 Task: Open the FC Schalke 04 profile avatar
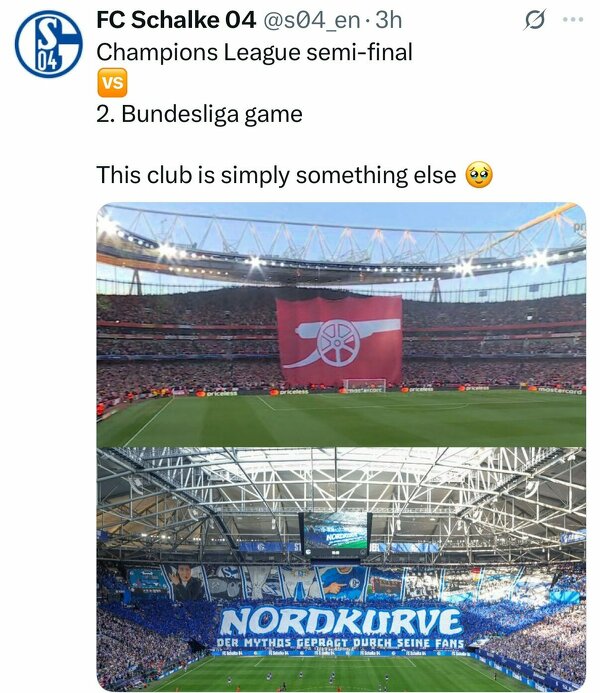(x=49, y=44)
